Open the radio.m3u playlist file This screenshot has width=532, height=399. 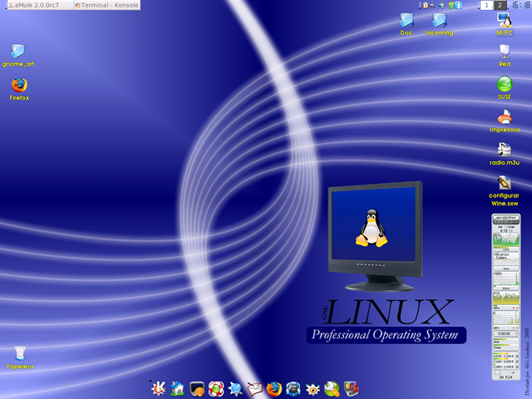505,154
